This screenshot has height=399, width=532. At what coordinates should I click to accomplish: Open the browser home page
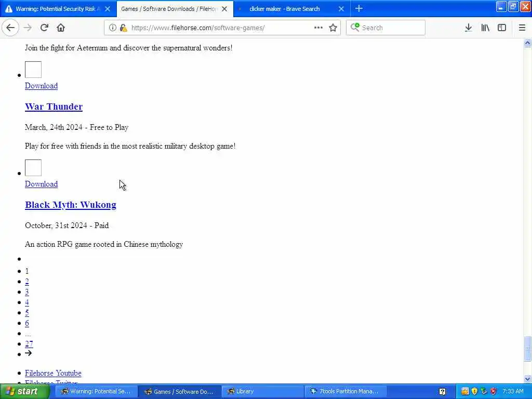point(61,28)
